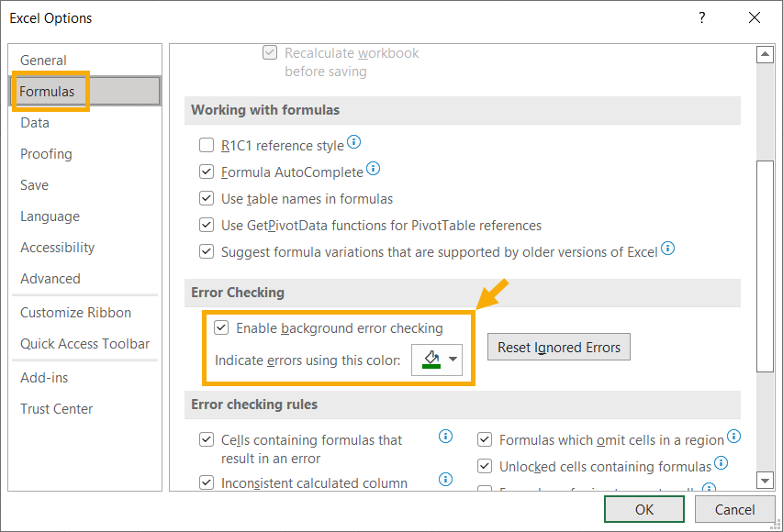Go to the Save category
This screenshot has height=532, width=783.
(x=85, y=185)
